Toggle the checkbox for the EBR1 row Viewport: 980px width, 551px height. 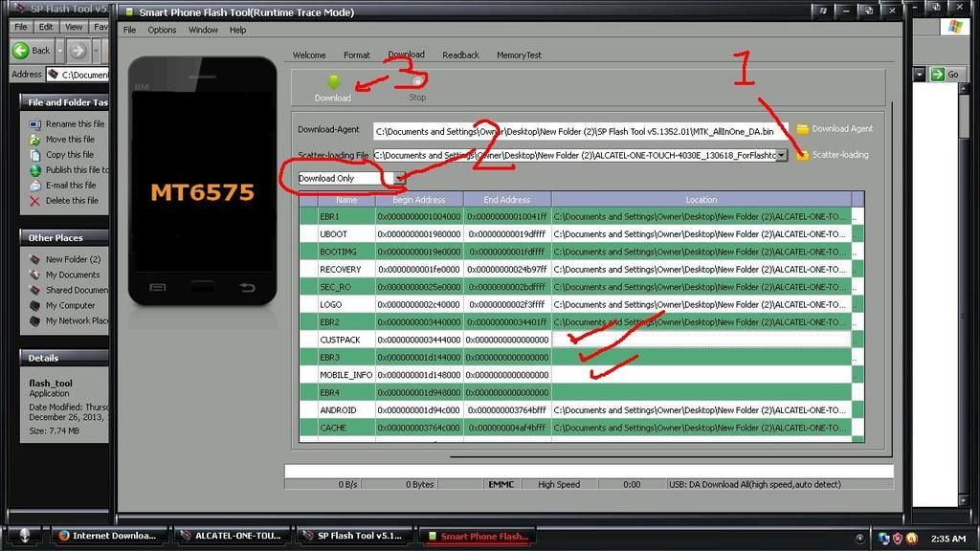tap(308, 217)
